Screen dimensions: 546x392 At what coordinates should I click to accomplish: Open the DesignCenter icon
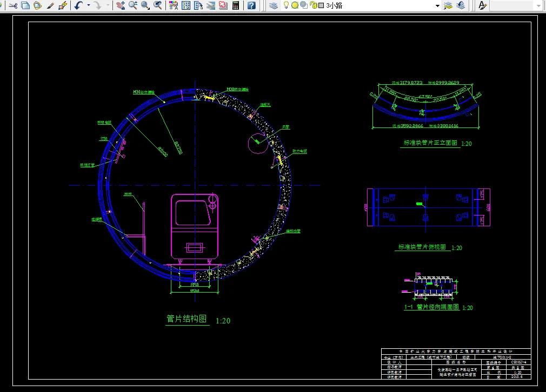click(186, 5)
